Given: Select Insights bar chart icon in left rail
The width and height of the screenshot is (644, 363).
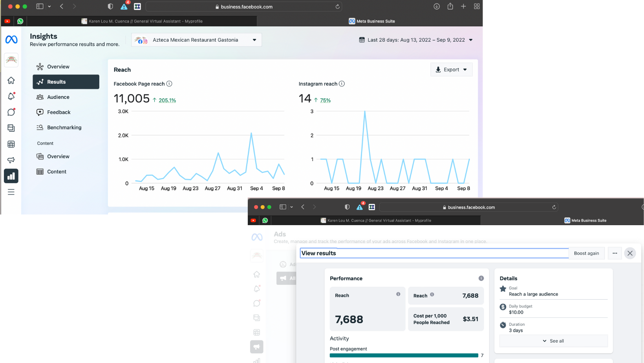Looking at the screenshot, I should 11,176.
